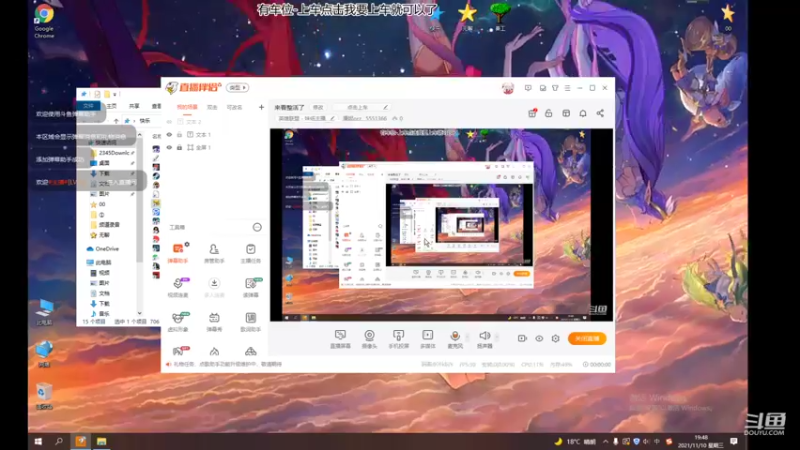The image size is (800, 450).
Task: Toggle the lock on 全屏 1 layer
Action: [180, 147]
